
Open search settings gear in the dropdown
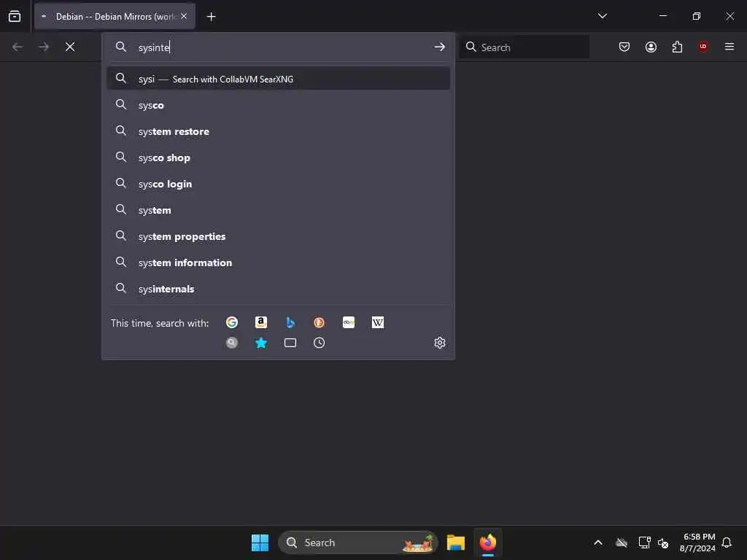coord(440,343)
